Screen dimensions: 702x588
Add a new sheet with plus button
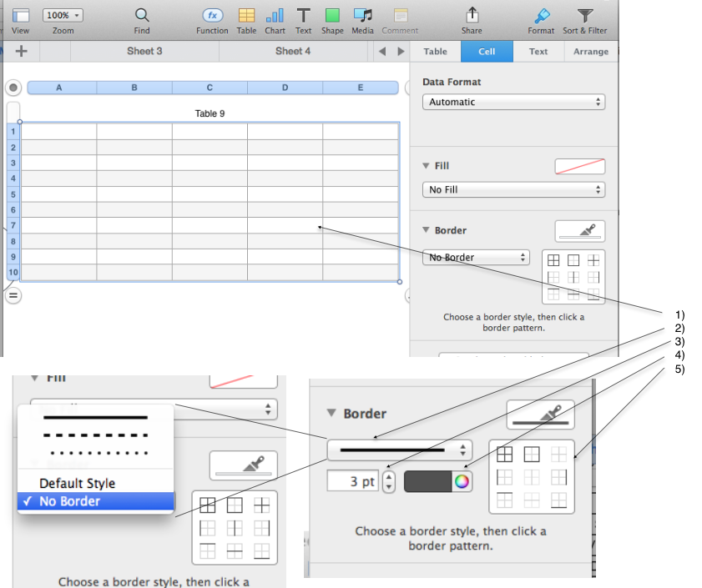pos(22,52)
